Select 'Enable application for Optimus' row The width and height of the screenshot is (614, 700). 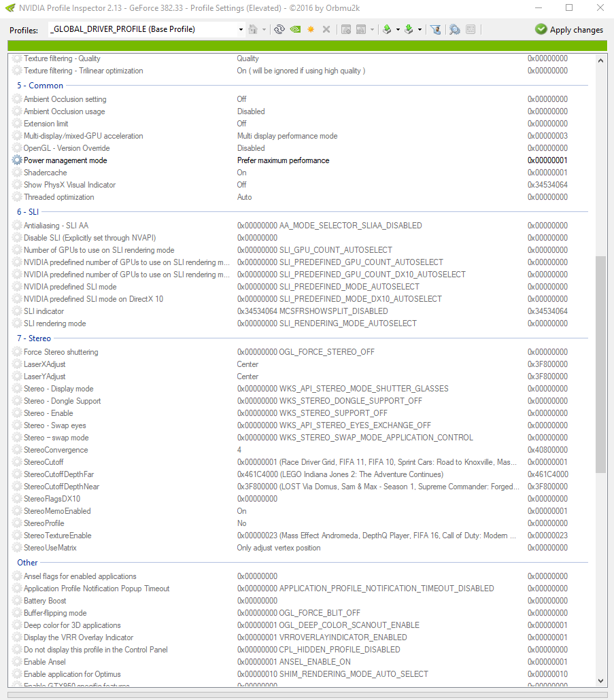coord(301,674)
